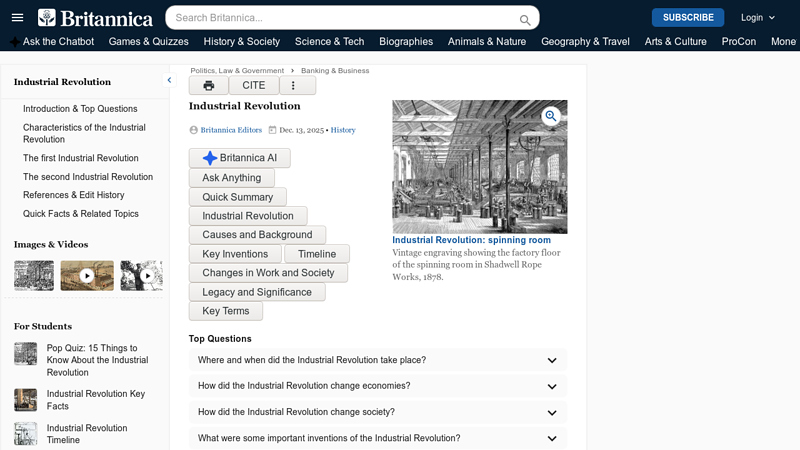800x450 pixels.
Task: Click Legacy and Significance button
Action: pyautogui.click(x=257, y=292)
